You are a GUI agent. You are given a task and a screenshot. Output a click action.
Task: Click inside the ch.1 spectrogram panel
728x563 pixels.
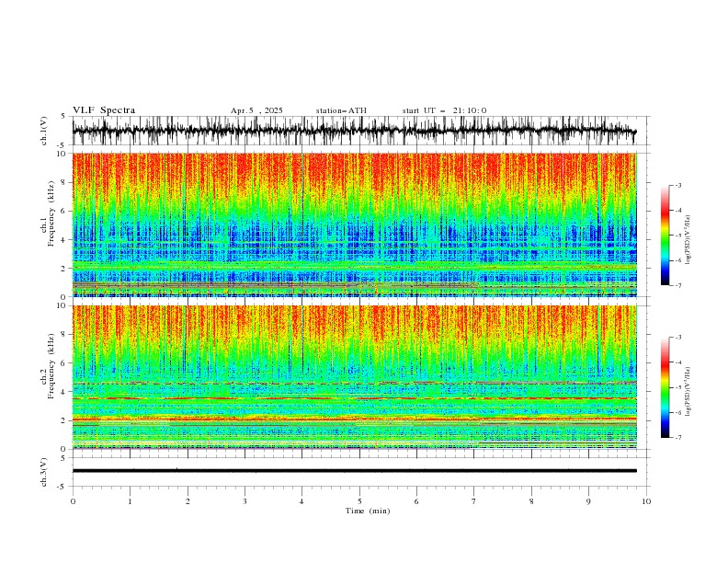click(354, 224)
